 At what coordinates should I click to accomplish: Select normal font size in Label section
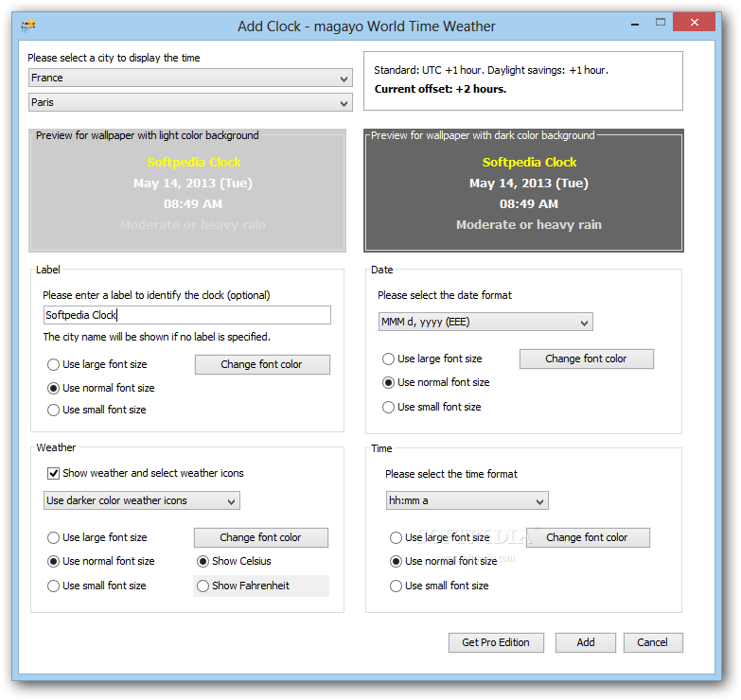[x=101, y=388]
